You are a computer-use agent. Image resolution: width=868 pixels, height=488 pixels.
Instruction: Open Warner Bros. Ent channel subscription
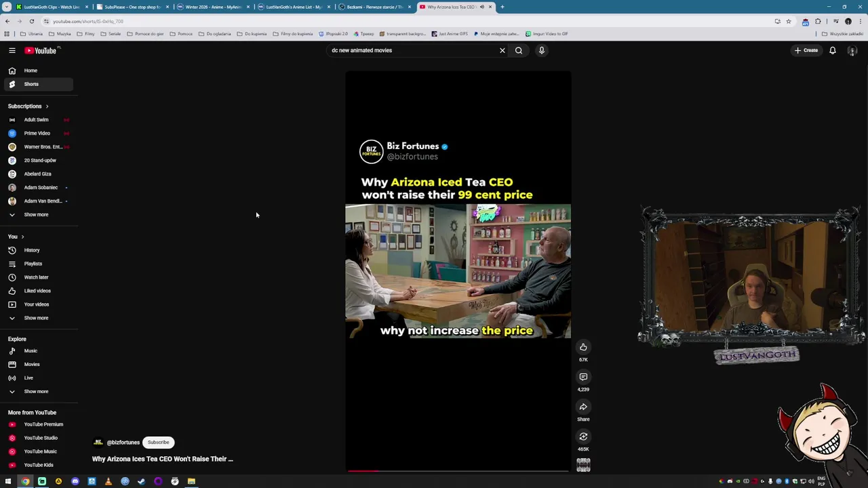coord(37,146)
